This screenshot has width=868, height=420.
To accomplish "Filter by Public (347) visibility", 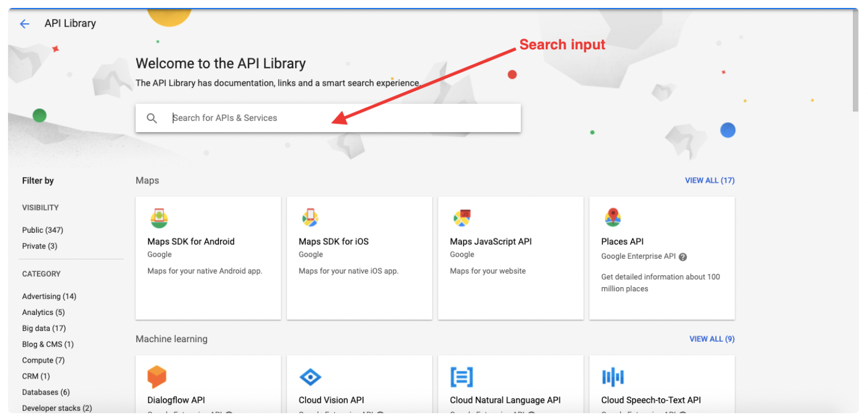I will point(43,230).
